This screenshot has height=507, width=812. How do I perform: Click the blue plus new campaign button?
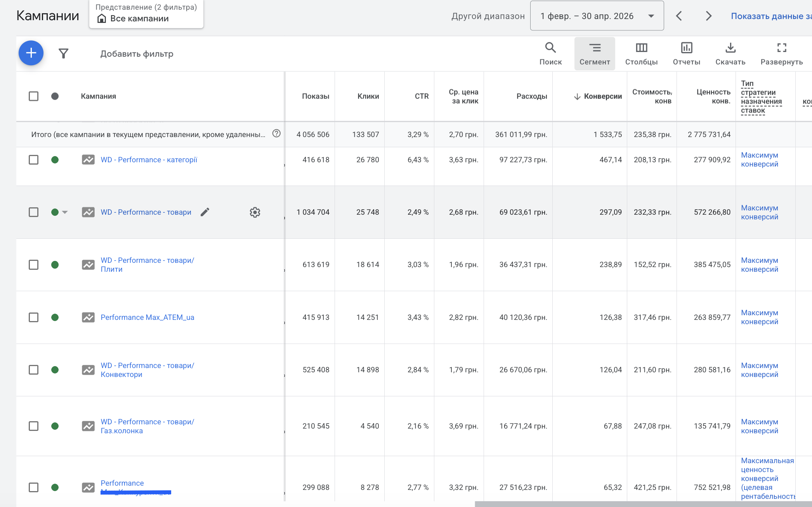[31, 53]
